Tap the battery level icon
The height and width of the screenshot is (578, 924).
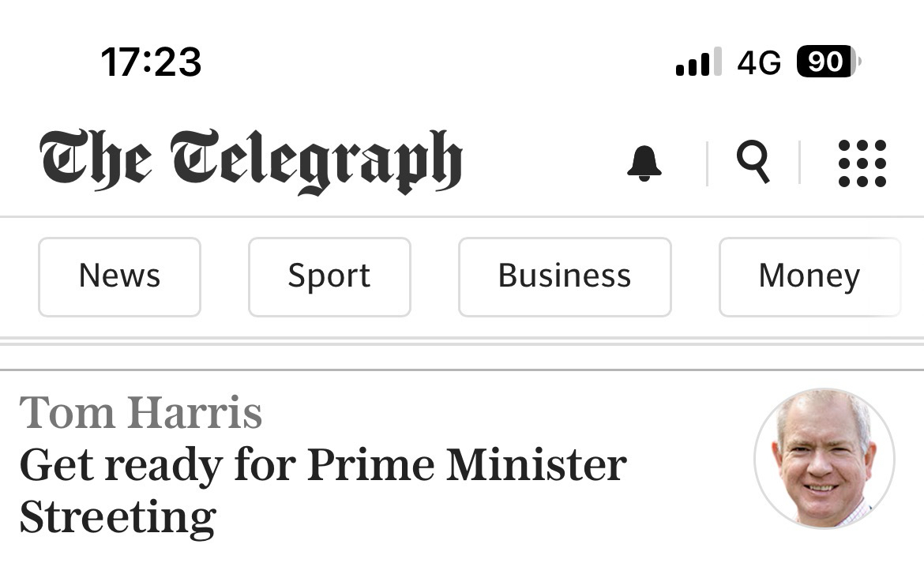pos(828,62)
